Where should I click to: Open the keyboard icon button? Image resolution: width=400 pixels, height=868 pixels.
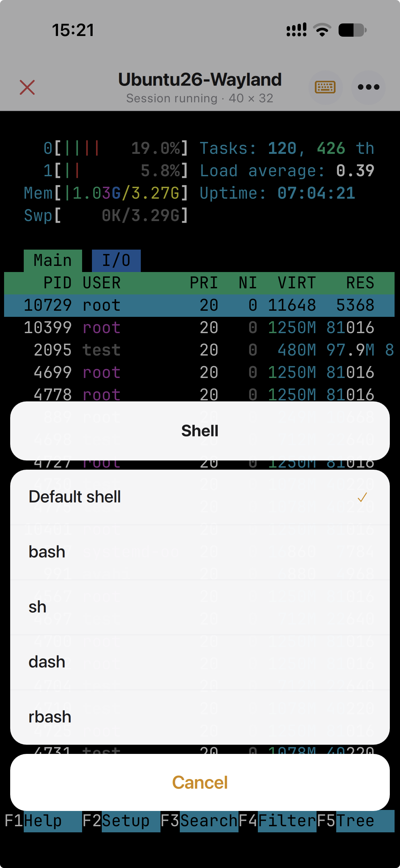(325, 87)
